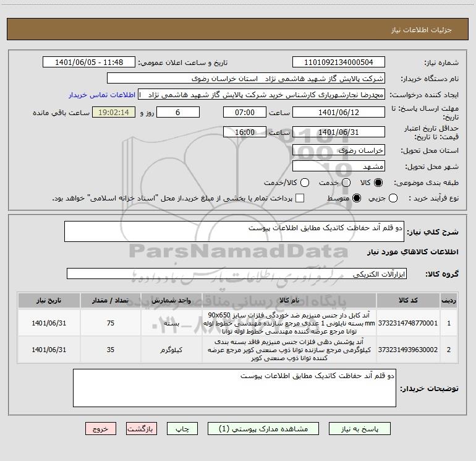Click deadline hour field 07:00

[x=245, y=112]
